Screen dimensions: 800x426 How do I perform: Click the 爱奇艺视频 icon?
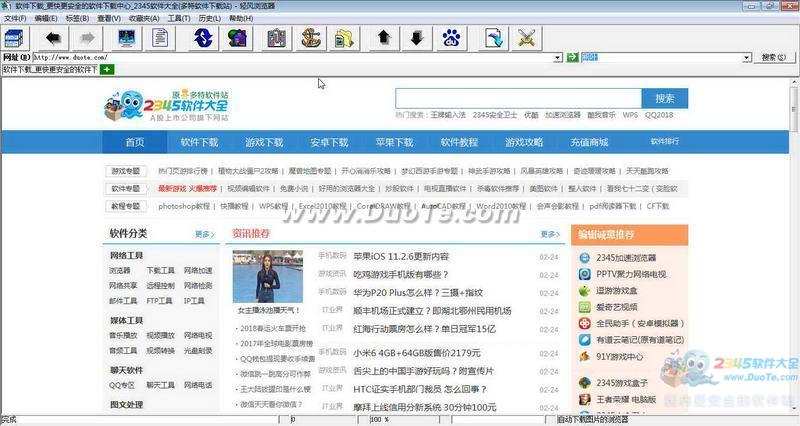(x=585, y=307)
